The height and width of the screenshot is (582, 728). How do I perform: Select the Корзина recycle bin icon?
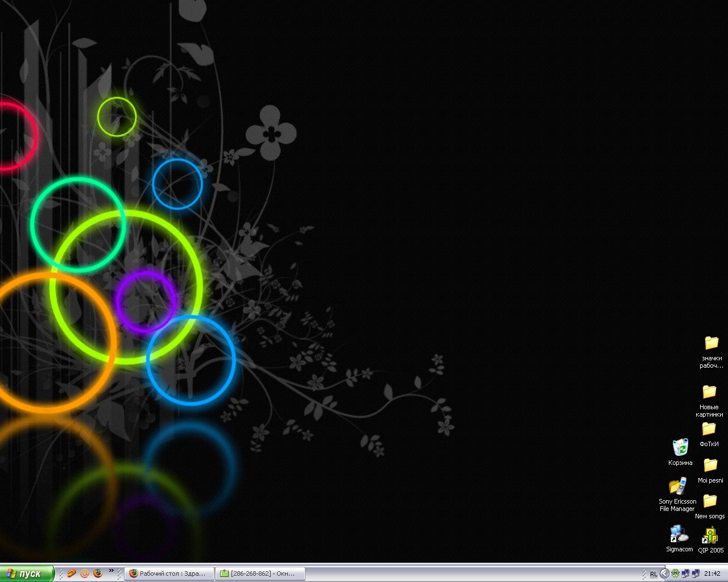click(680, 448)
